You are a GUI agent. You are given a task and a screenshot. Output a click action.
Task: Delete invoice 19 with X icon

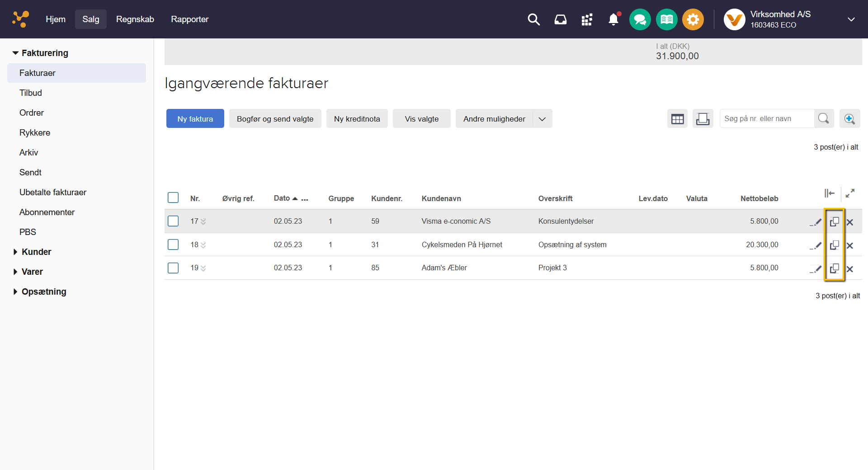click(x=850, y=269)
